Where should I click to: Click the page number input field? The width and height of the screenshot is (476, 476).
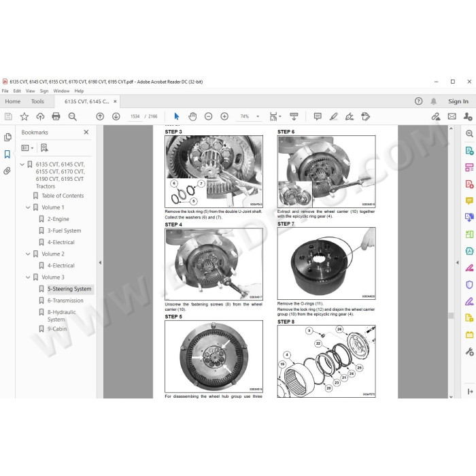pos(135,116)
